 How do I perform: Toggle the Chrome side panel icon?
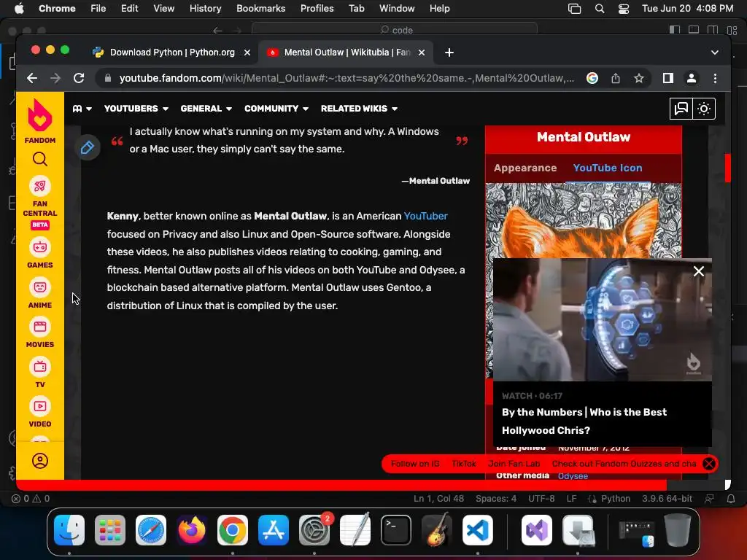(668, 78)
